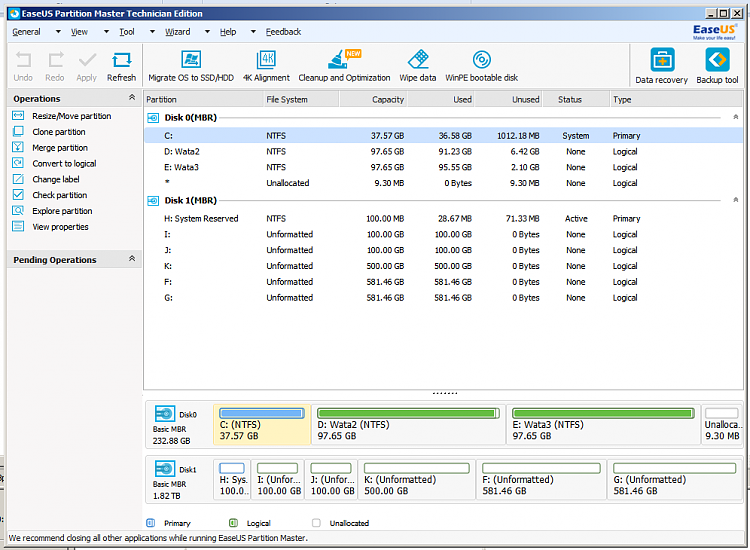This screenshot has height=550, width=750.
Task: Open the dropdown arrow next to Help
Action: (253, 32)
